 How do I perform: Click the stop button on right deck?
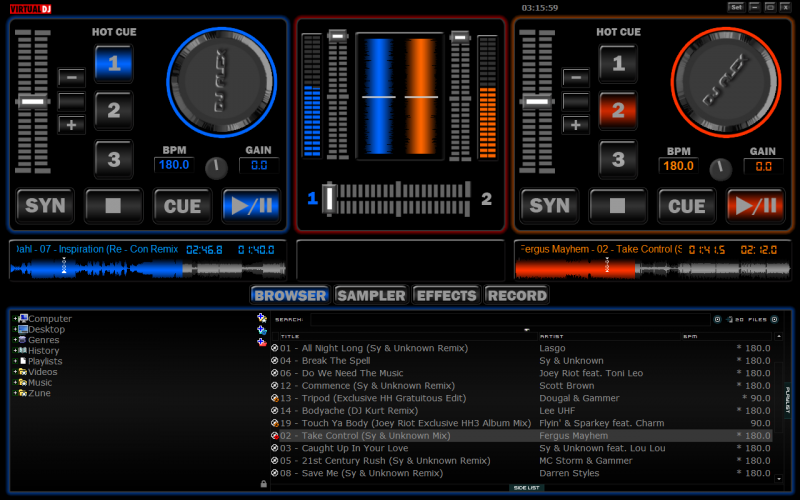(x=617, y=206)
